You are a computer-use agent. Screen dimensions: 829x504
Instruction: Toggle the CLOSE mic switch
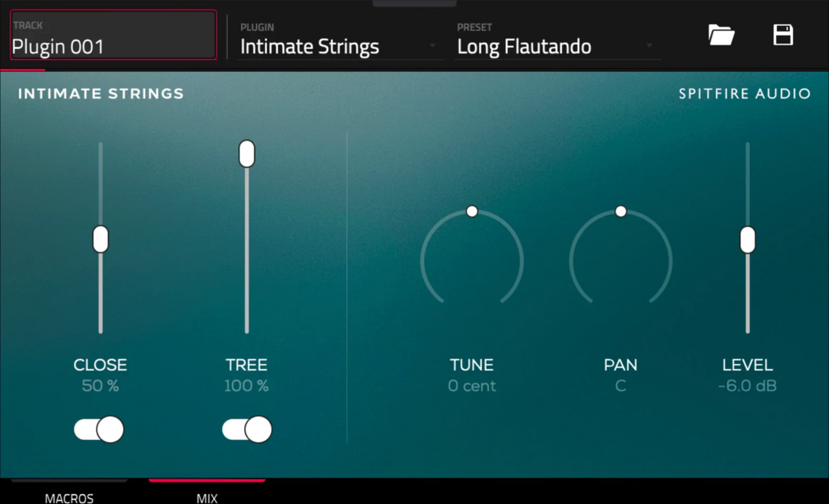pyautogui.click(x=99, y=429)
